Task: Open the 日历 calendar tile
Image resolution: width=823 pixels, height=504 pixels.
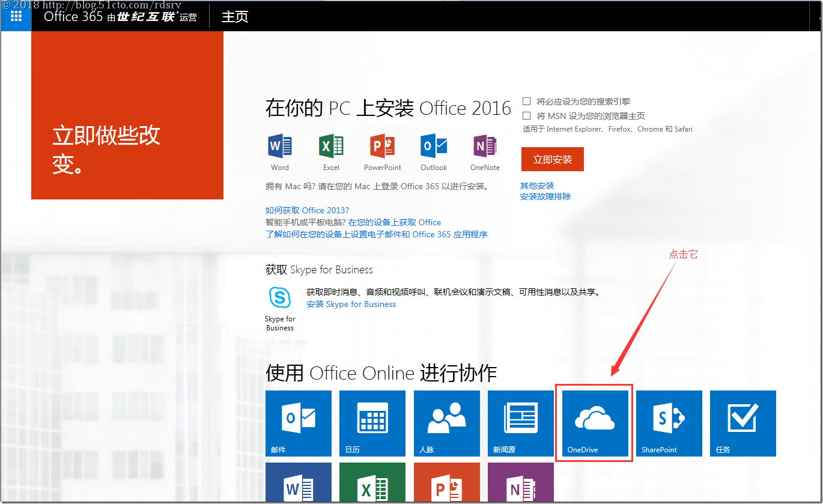Action: (372, 424)
